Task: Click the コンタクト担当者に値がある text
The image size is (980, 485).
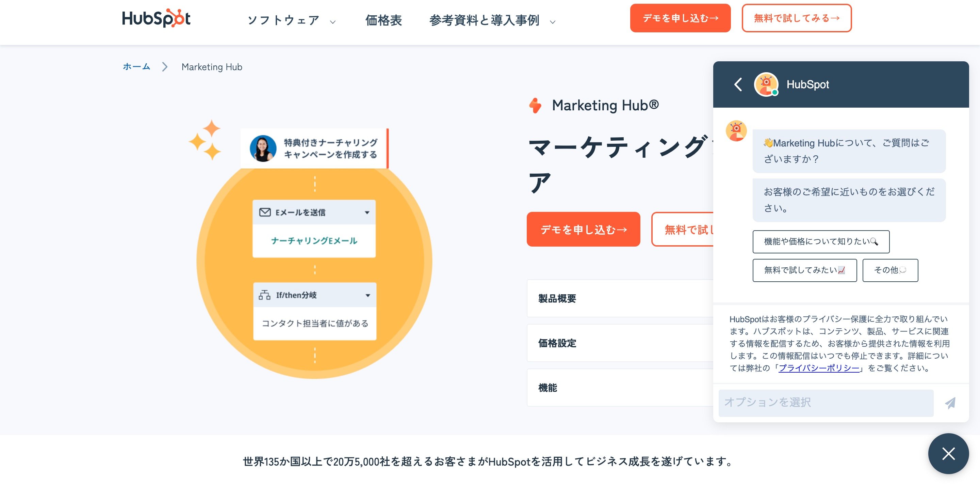Action: tap(315, 323)
